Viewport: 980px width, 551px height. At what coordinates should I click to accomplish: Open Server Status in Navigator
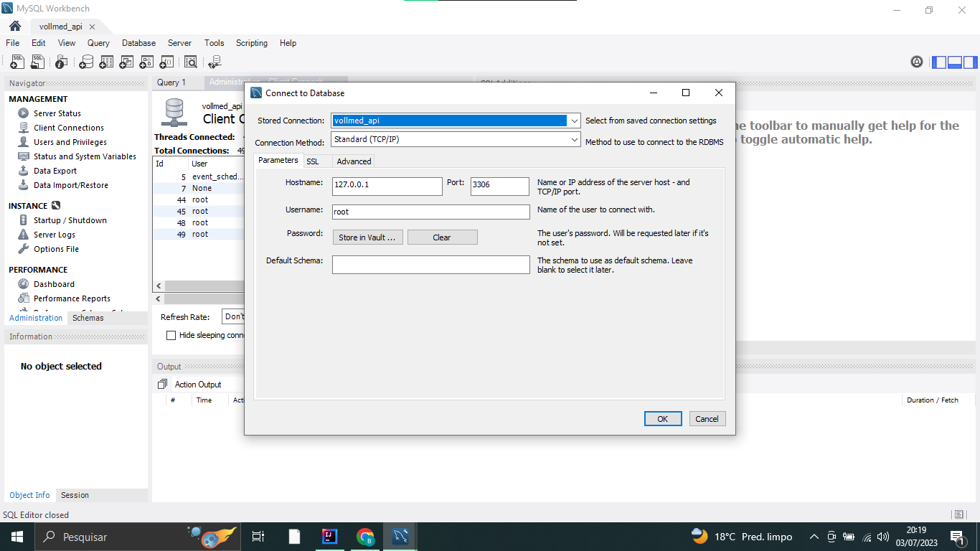pyautogui.click(x=57, y=113)
